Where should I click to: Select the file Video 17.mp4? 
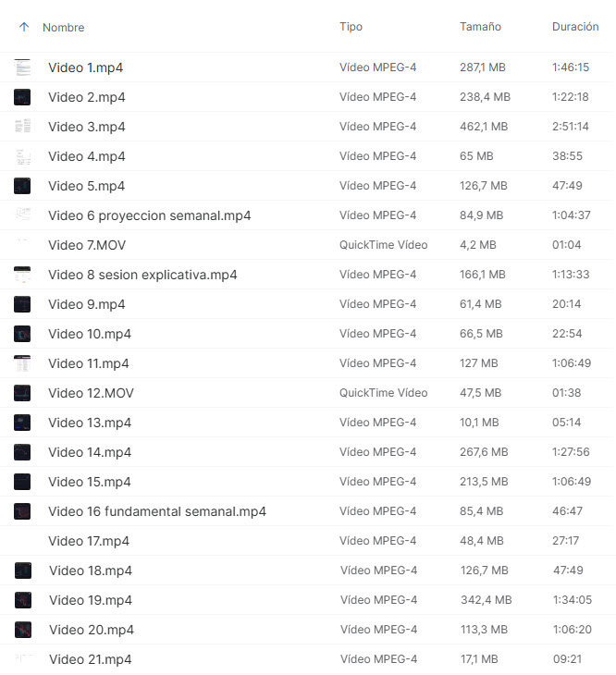pos(89,541)
